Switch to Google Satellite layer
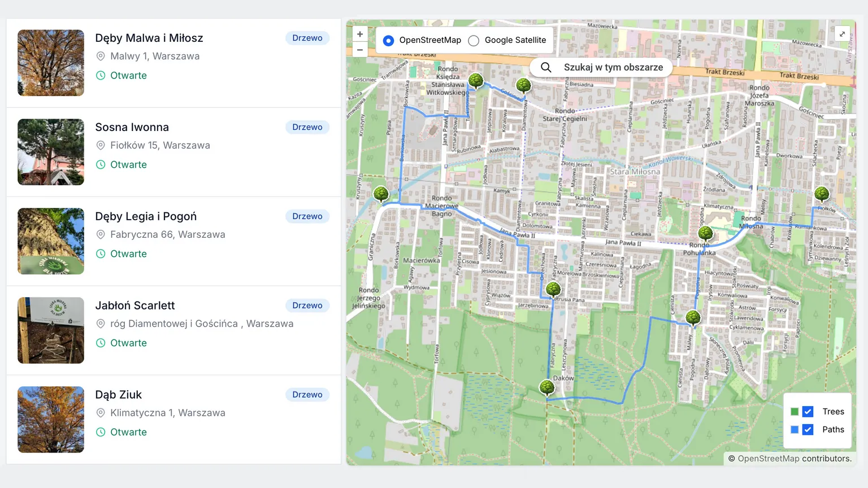The width and height of the screenshot is (868, 488). (474, 41)
